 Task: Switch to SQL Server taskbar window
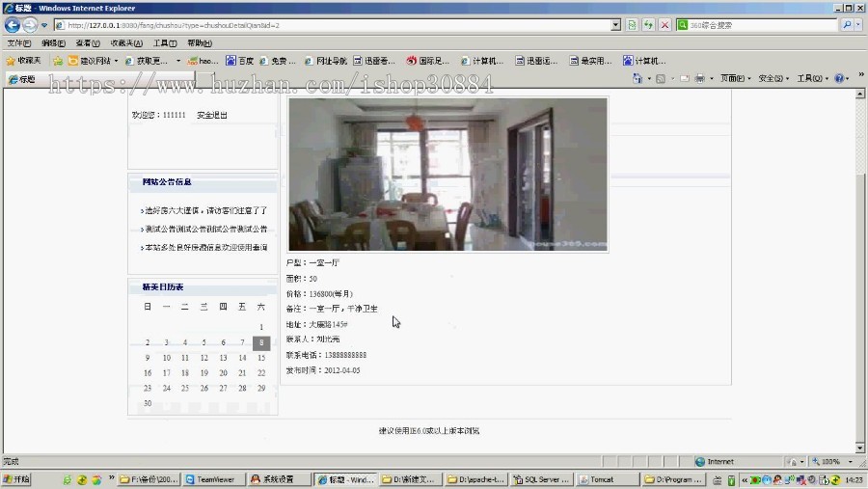541,479
